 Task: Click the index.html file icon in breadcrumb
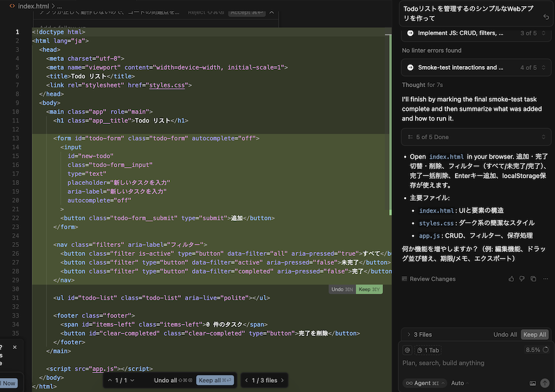(12, 6)
